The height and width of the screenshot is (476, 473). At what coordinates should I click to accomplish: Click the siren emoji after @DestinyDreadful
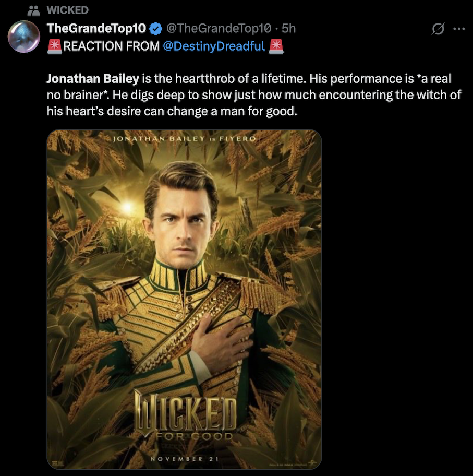(x=276, y=46)
